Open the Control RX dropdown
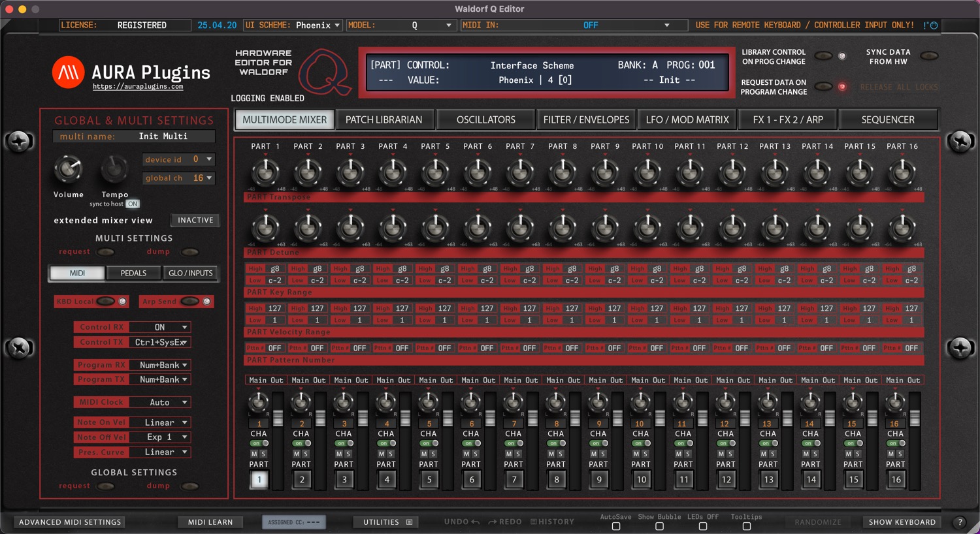The height and width of the screenshot is (534, 980). pos(159,327)
